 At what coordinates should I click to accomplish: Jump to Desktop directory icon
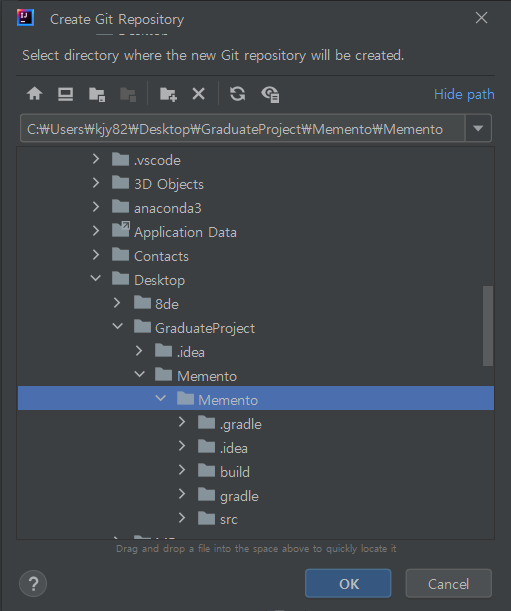[x=65, y=94]
